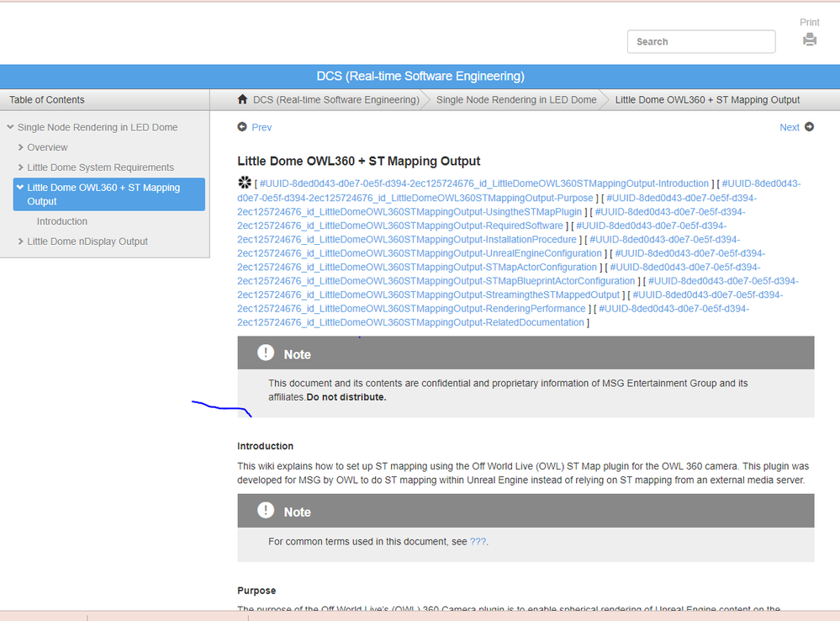840x621 pixels.
Task: Click the Prev link
Action: 262,127
